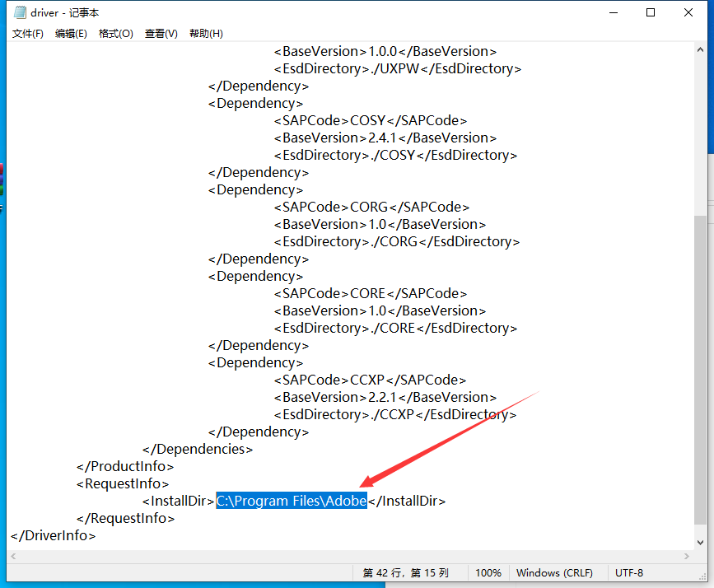Click the 100% zoom status entry

point(488,573)
